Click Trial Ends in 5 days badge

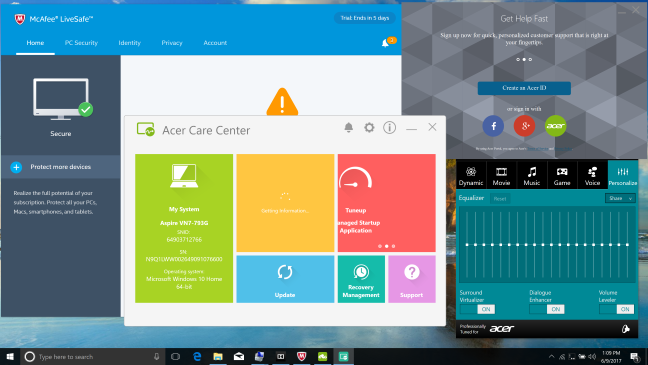(364, 18)
